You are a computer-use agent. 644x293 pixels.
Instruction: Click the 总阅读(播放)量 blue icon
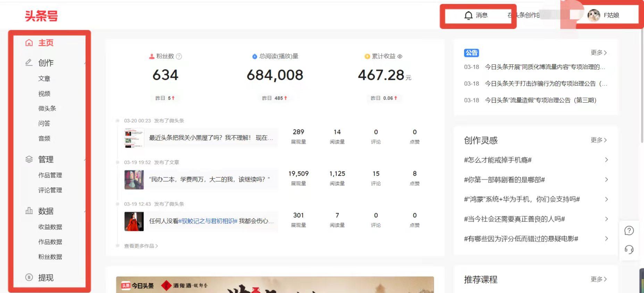[254, 56]
